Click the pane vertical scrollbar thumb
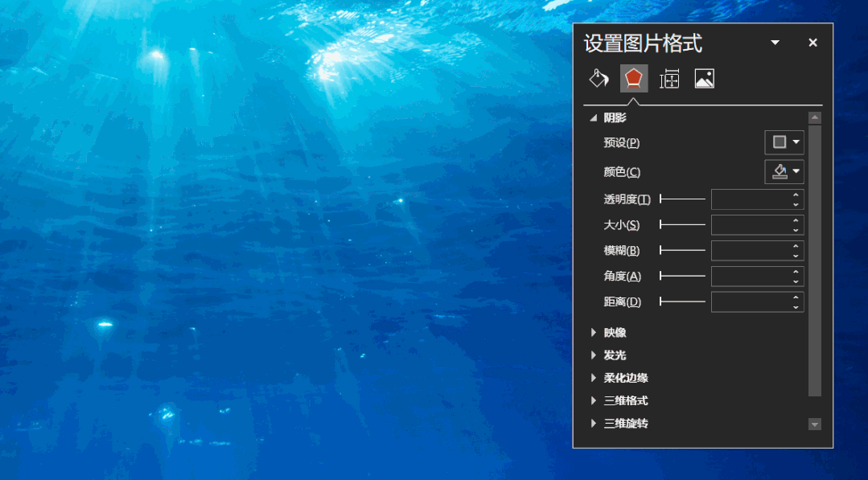This screenshot has height=480, width=868. [x=814, y=261]
